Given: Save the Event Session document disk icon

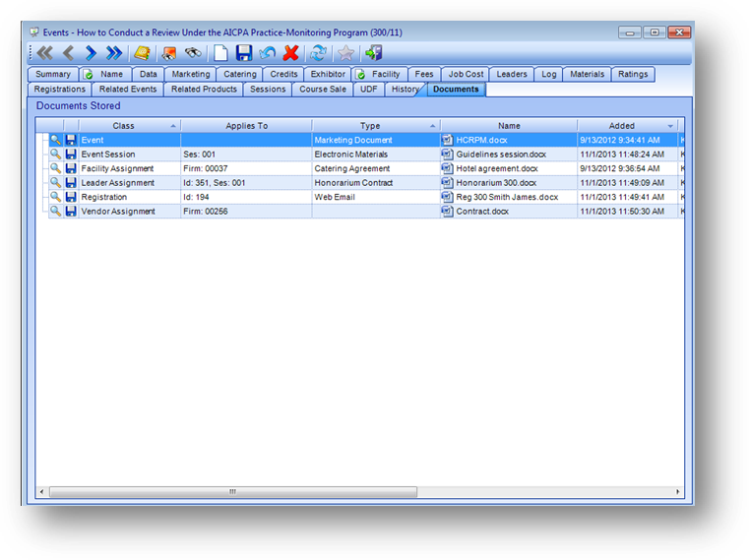Looking at the screenshot, I should click(x=71, y=155).
